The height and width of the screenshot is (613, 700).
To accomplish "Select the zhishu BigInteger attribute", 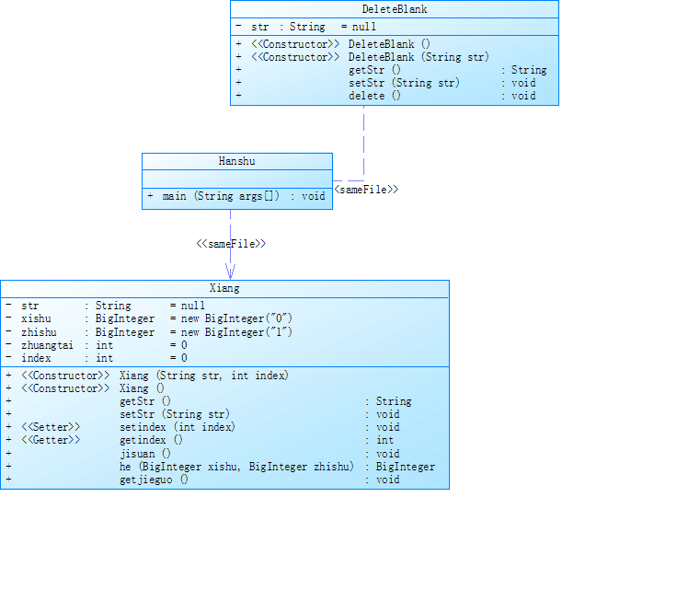I will tap(149, 332).
